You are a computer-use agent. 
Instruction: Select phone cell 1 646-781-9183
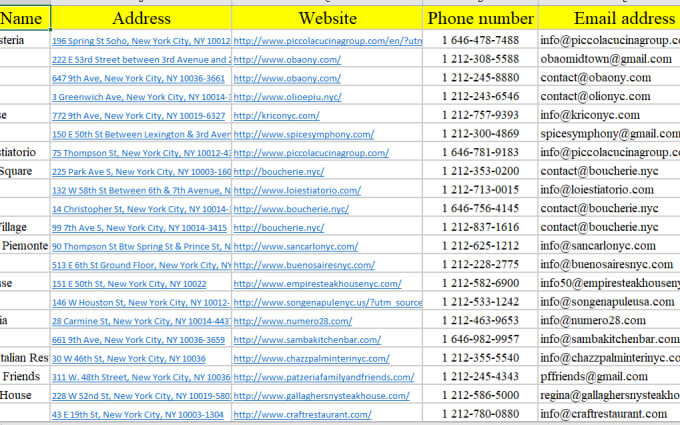(481, 152)
